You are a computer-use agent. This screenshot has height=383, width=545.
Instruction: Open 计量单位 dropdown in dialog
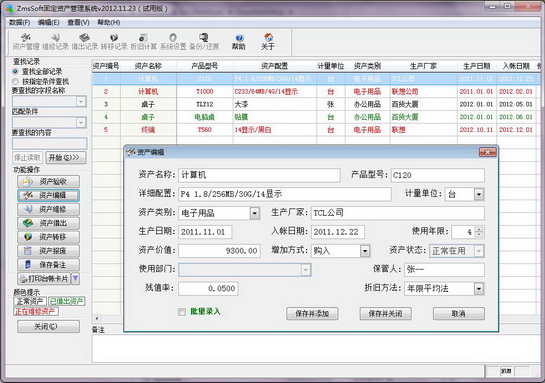tap(479, 194)
